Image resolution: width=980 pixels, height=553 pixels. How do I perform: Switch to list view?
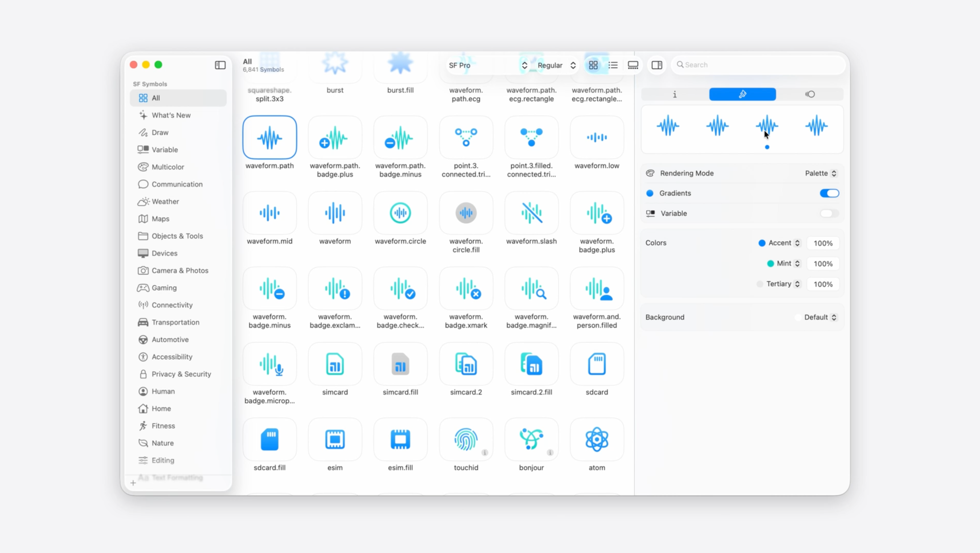pyautogui.click(x=613, y=65)
